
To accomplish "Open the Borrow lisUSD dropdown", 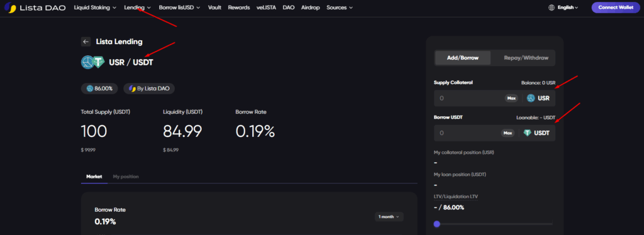I will 179,8.
